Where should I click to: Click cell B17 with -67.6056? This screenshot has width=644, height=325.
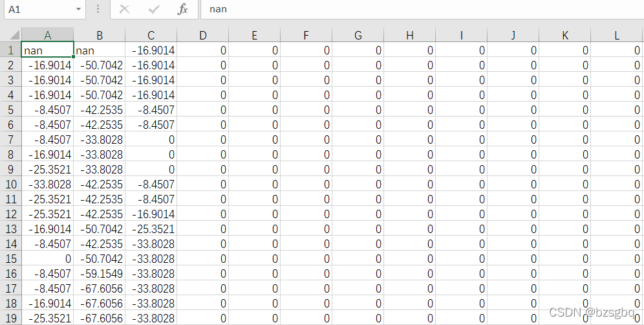coord(100,288)
